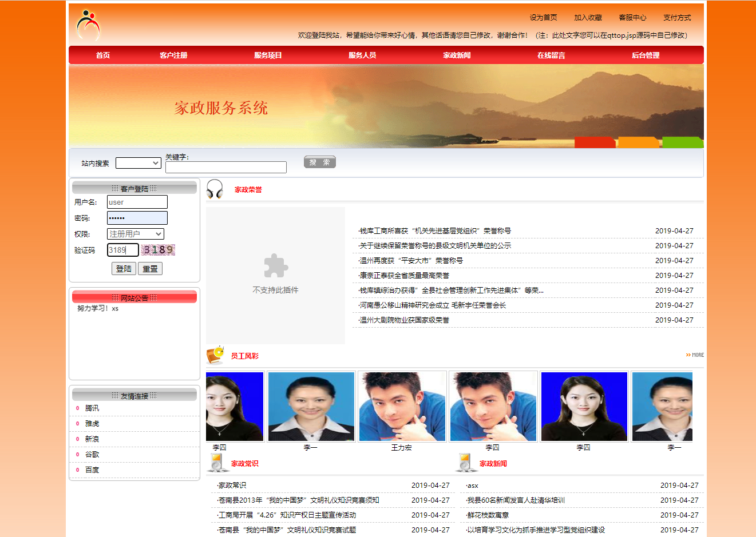Click 王力宏's employee photo thumbnail
Viewport: 756px width, 537px height.
402,406
